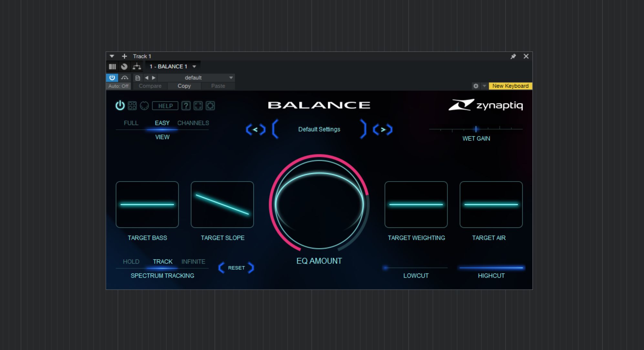Open the question mark help icon
Viewport: 644px width, 350px height.
(x=186, y=106)
